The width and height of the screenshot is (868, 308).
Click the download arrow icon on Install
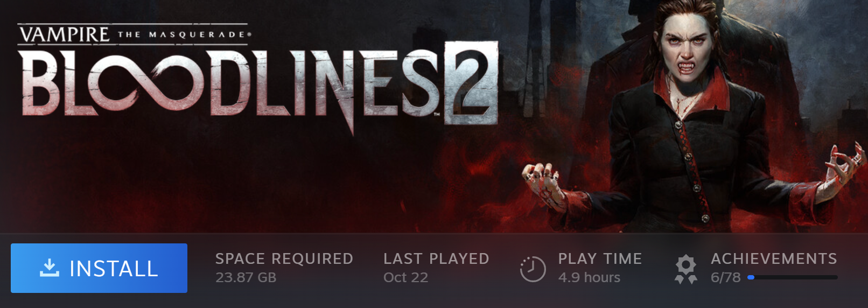(50, 268)
